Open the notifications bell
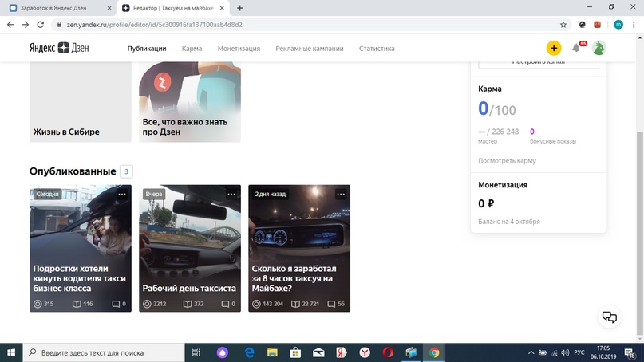 coord(575,49)
